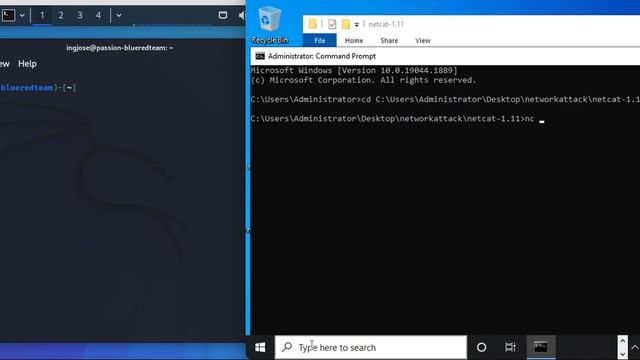Viewport: 640px width, 360px height.
Task: Open Task View on the taskbar
Action: pos(510,347)
